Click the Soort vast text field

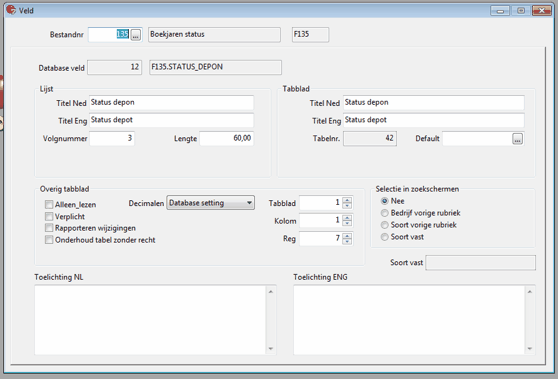click(x=480, y=263)
